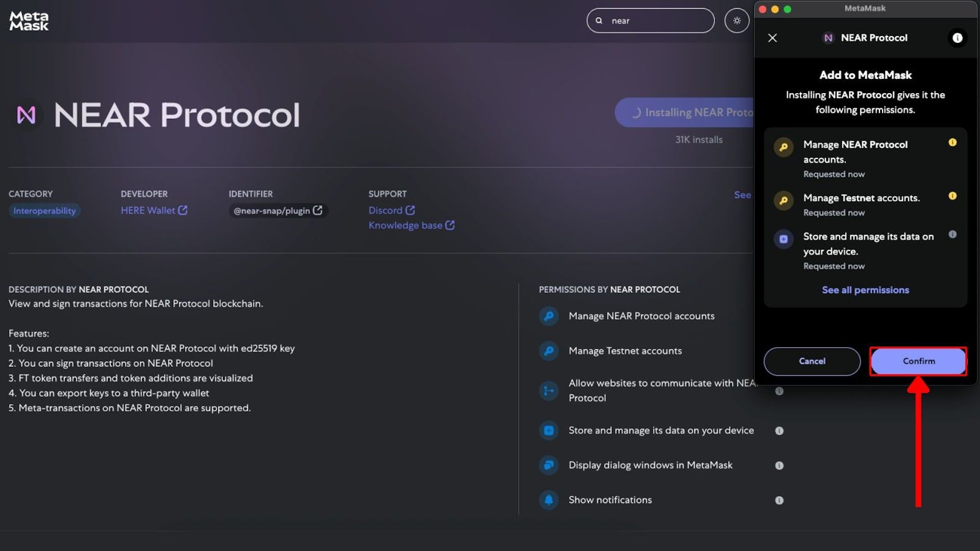Click page Manage Testnet accounts permission text
The image size is (980, 551).
point(625,351)
